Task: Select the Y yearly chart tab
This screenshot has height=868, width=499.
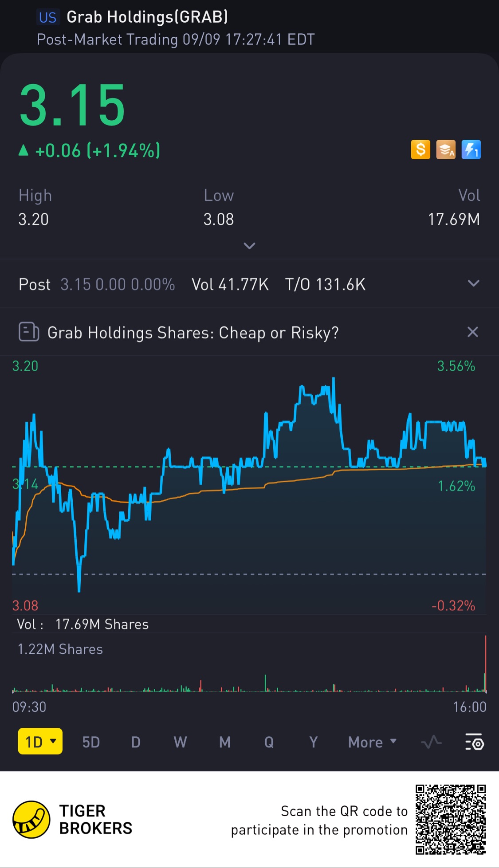Action: click(313, 742)
